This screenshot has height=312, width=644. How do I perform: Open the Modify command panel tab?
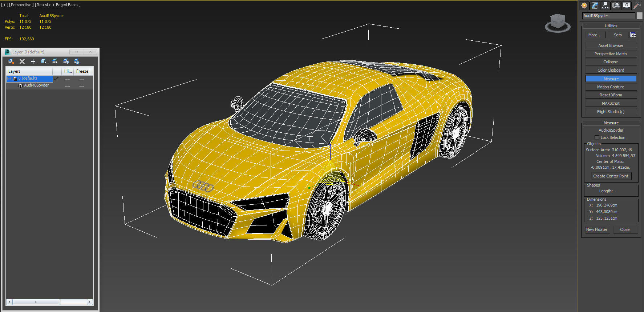(x=595, y=5)
